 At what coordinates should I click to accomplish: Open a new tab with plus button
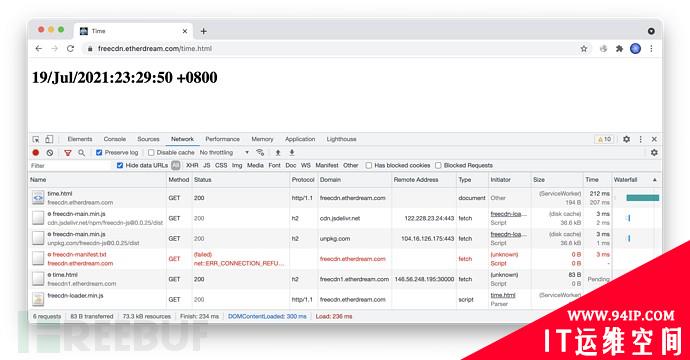click(203, 31)
